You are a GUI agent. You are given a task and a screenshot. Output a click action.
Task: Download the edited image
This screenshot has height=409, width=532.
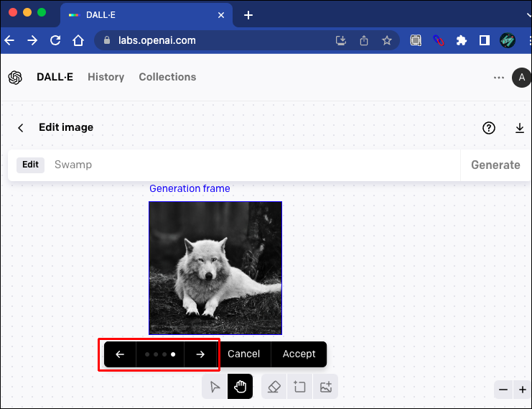[520, 128]
